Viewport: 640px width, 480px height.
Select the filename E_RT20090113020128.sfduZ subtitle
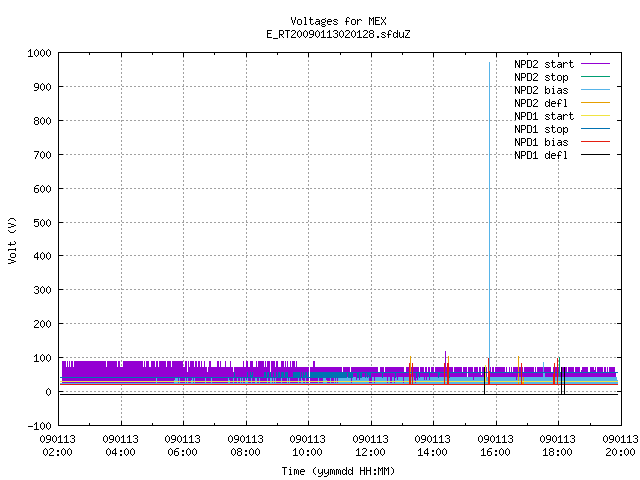coord(338,34)
